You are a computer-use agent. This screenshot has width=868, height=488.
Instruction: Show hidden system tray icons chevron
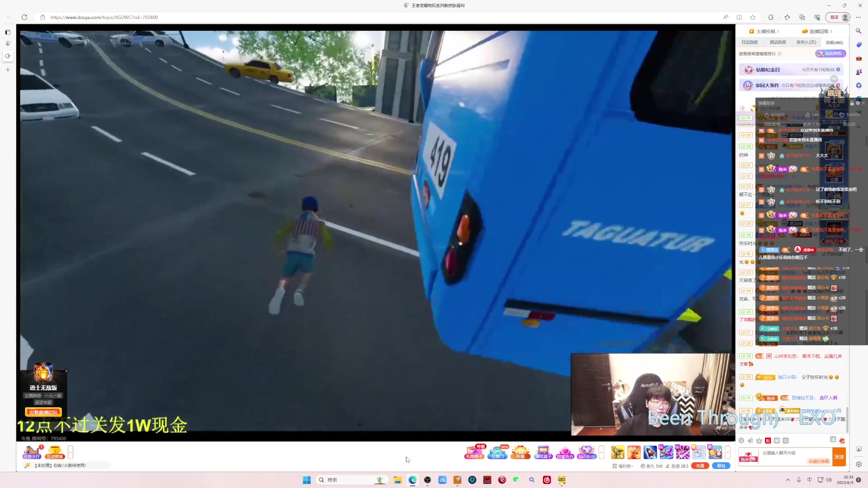pos(788,480)
